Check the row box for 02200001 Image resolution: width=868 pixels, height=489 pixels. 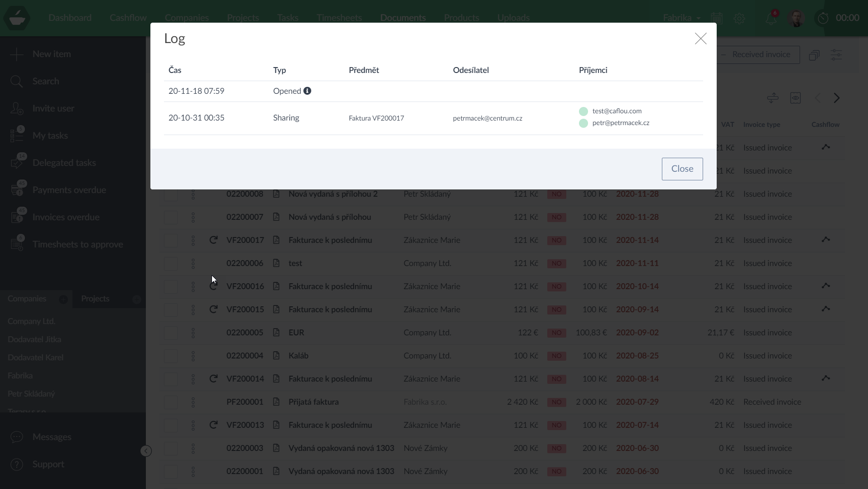(171, 471)
